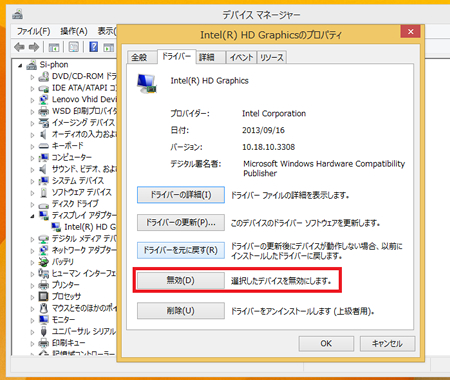Click the コンピューター device icon

(x=44, y=158)
